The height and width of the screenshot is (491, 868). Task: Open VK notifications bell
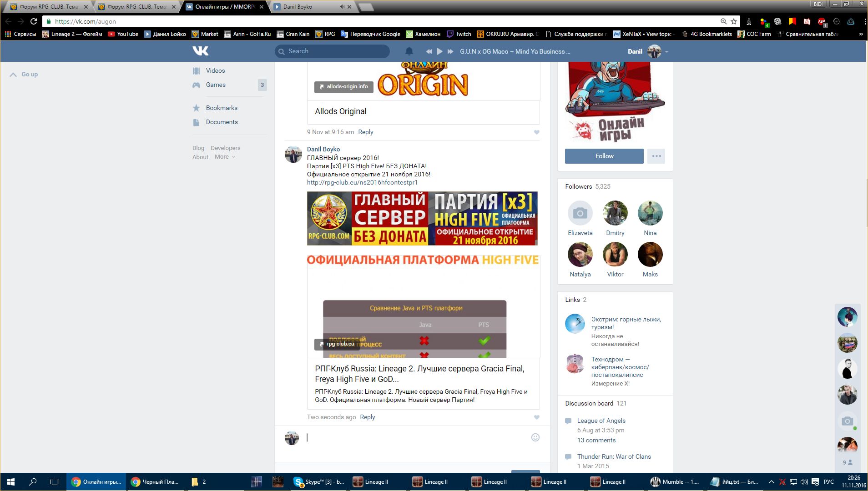[x=409, y=51]
